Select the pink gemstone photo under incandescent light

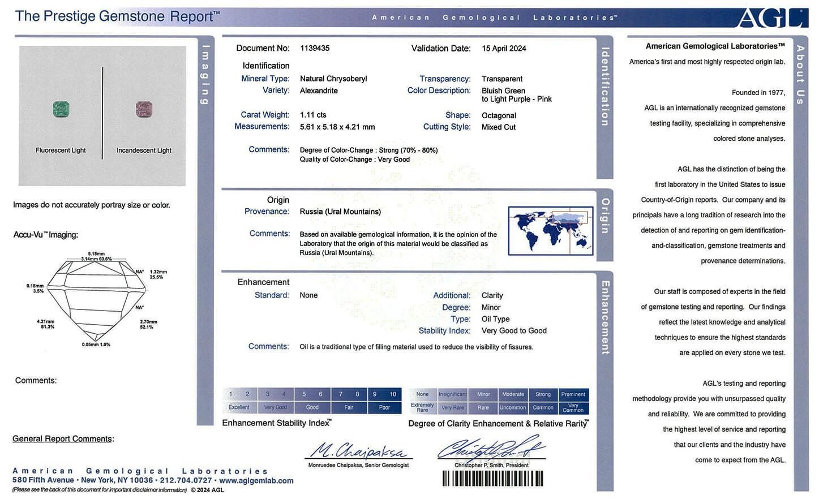pos(144,109)
